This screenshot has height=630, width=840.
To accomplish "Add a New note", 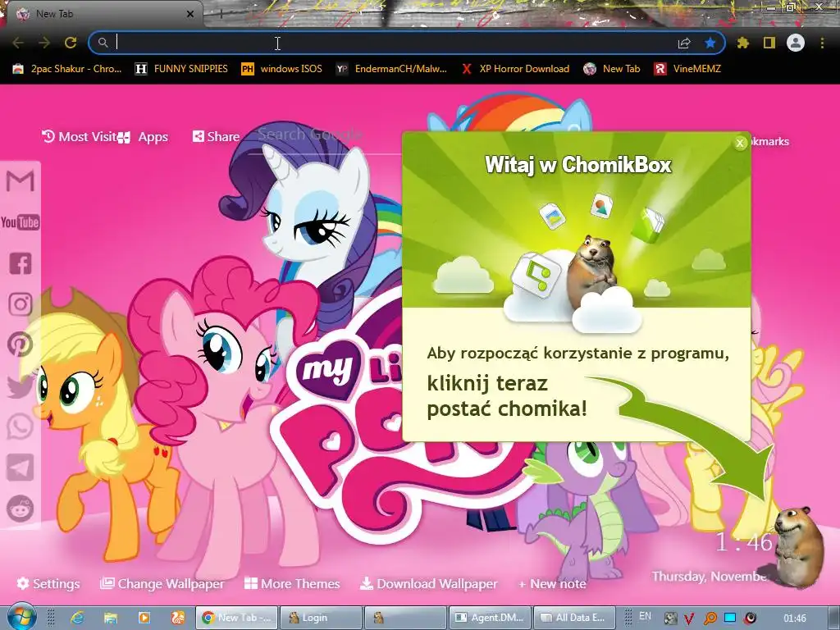I will point(552,583).
